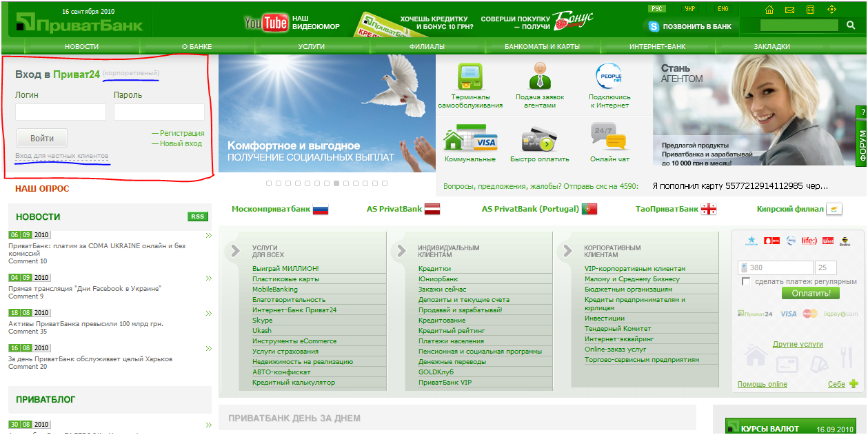Viewport: 868px width, 435px height.
Task: Click the green plus icon by Себе
Action: [x=854, y=384]
